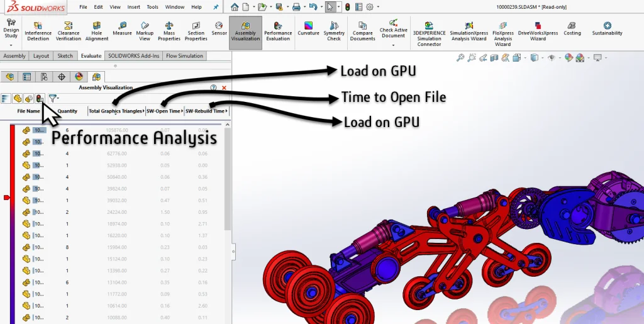Viewport: 644px width, 324px height.
Task: Open 3DEXPERIENCE Simulation Connector
Action: pyautogui.click(x=429, y=34)
